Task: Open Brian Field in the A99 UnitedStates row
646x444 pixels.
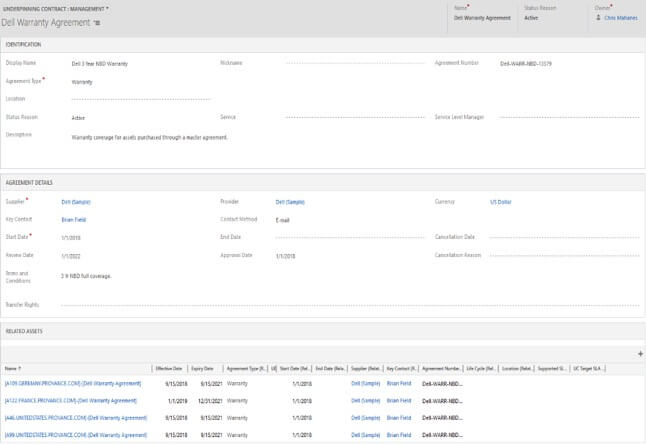Action: coord(399,435)
